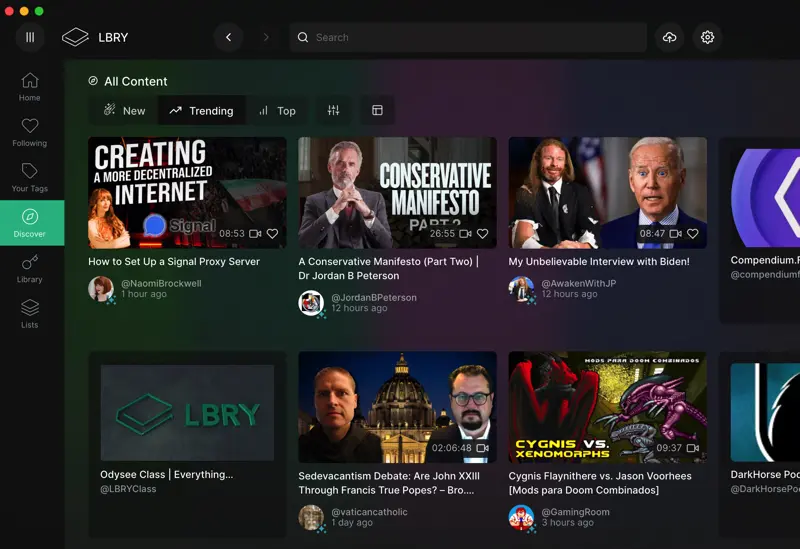
Task: Click the Cygnis Flaynithere vs. Jason Voorhees title
Action: [600, 483]
